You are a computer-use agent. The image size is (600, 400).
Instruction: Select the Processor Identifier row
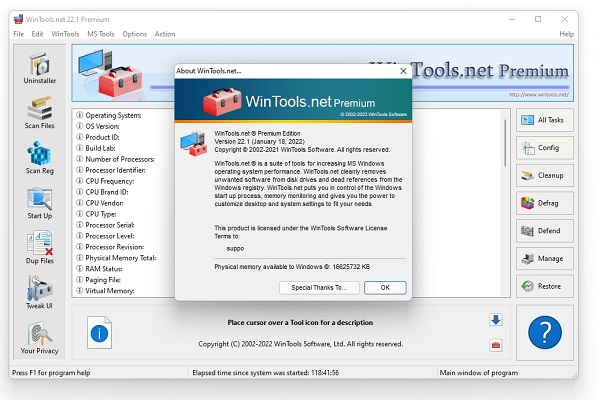pos(111,170)
